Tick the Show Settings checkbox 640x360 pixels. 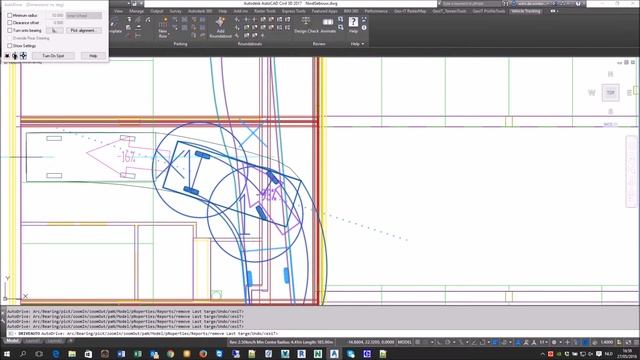pyautogui.click(x=10, y=46)
